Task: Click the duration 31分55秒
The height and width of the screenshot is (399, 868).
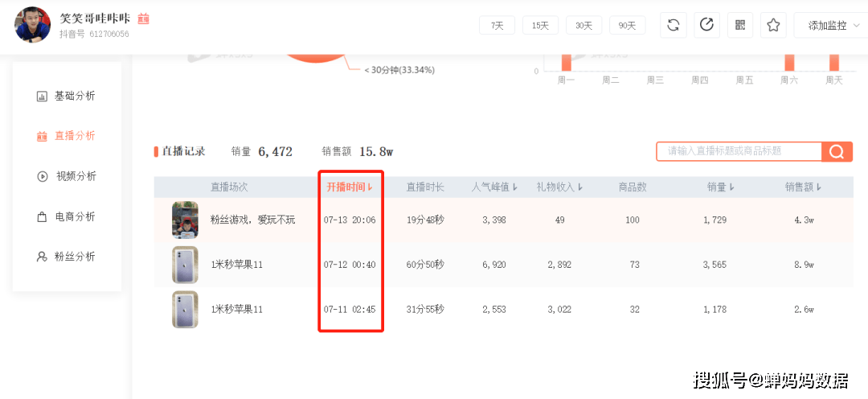Action: point(425,309)
